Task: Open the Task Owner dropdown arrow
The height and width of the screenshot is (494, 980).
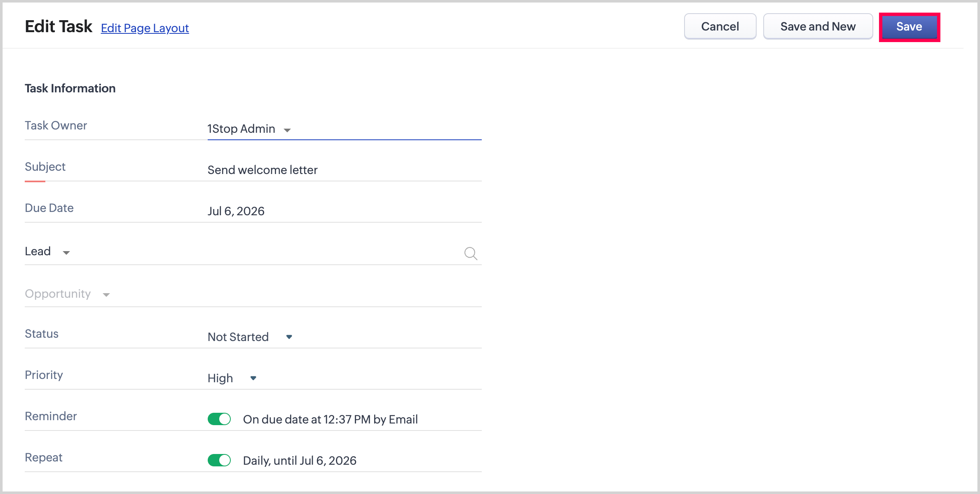Action: [287, 130]
